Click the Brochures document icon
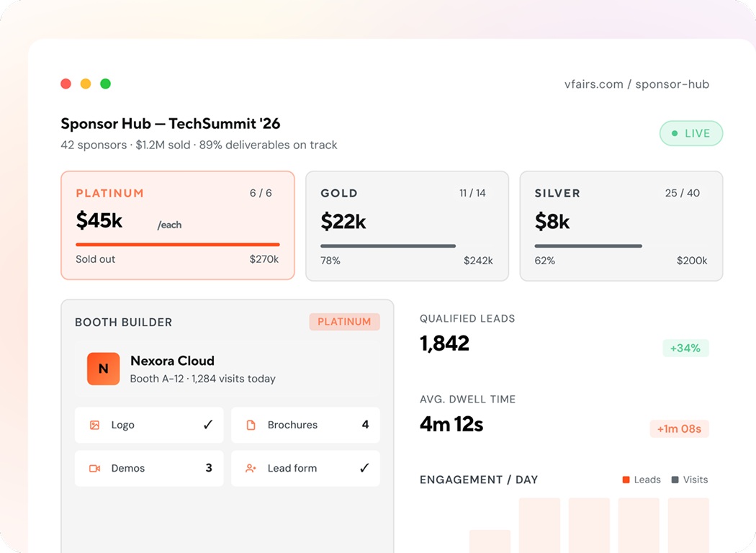The width and height of the screenshot is (756, 553). pos(251,425)
